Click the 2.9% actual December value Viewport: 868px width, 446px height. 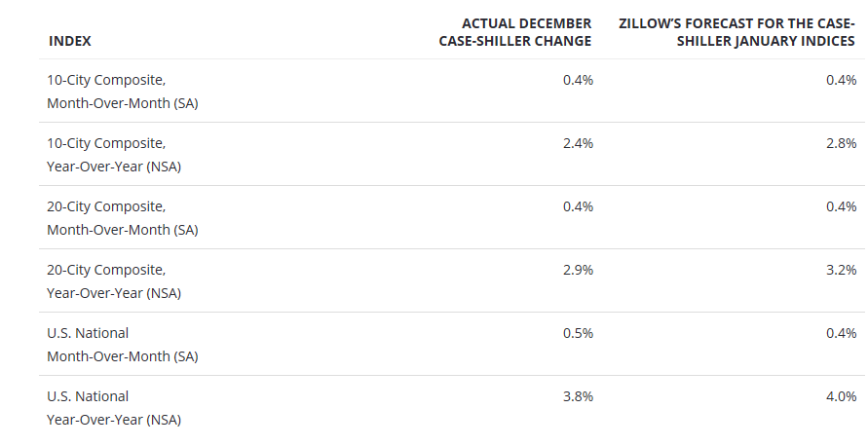[578, 270]
